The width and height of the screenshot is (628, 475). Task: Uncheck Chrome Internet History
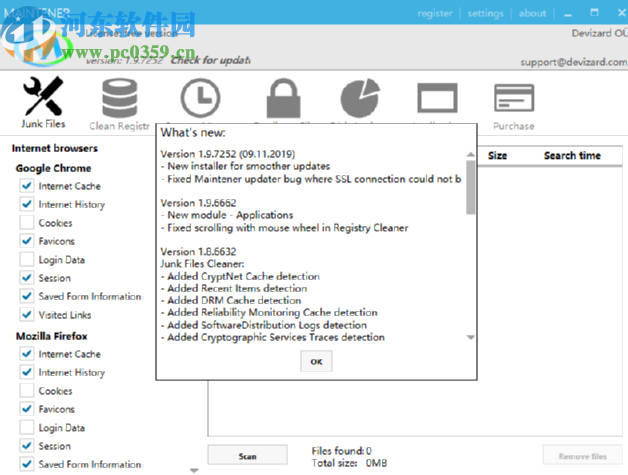(x=27, y=204)
